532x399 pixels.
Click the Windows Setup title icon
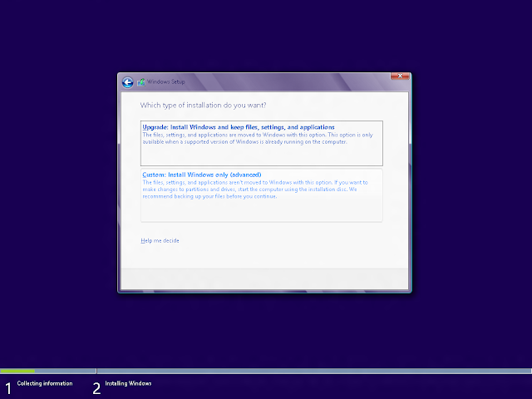point(140,82)
